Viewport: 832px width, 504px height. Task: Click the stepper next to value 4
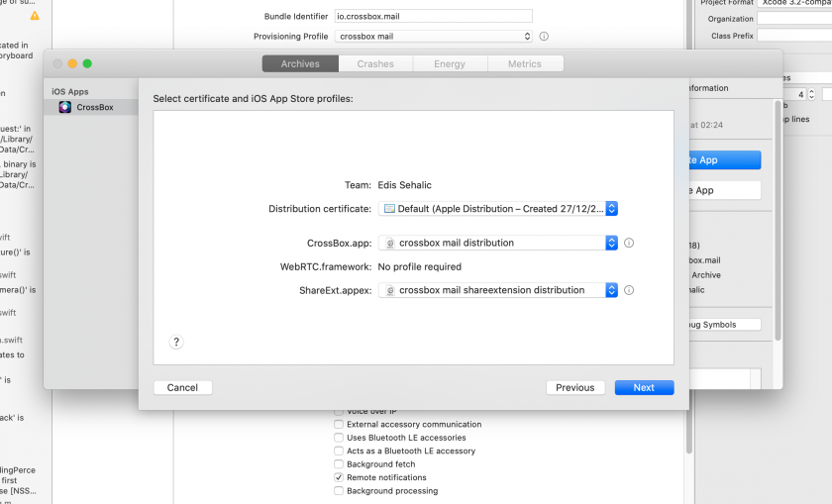pyautogui.click(x=811, y=94)
